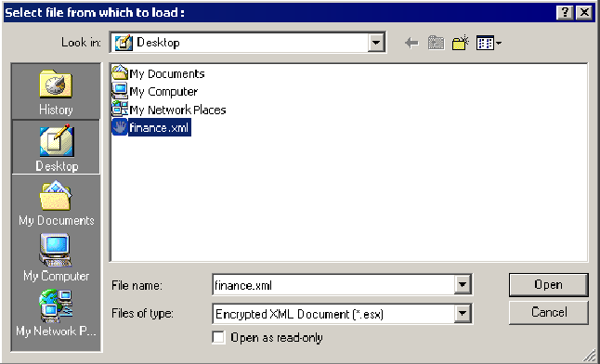
Task: Click the finance.xml file icon
Action: click(120, 127)
